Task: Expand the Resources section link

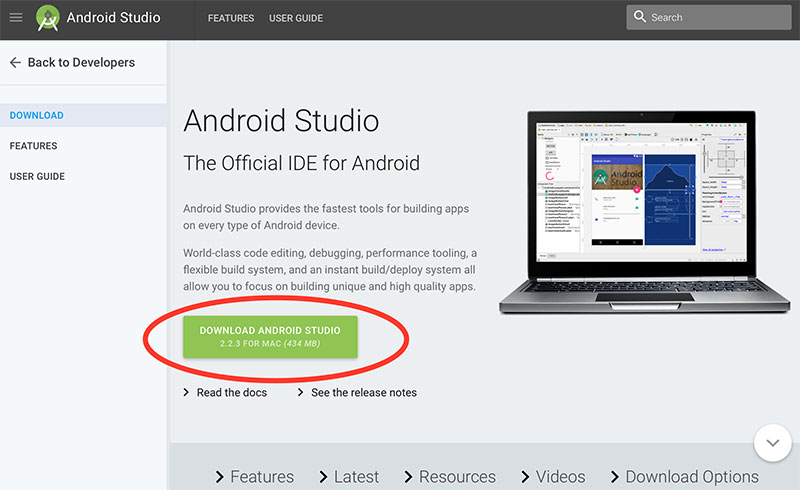Action: click(x=450, y=477)
